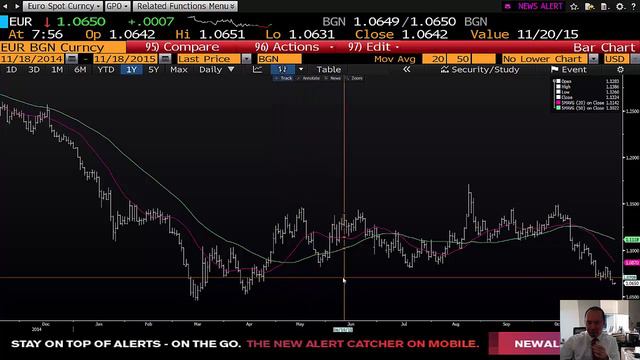
Task: Open the USD currency dropdown arrow
Action: (x=635, y=59)
